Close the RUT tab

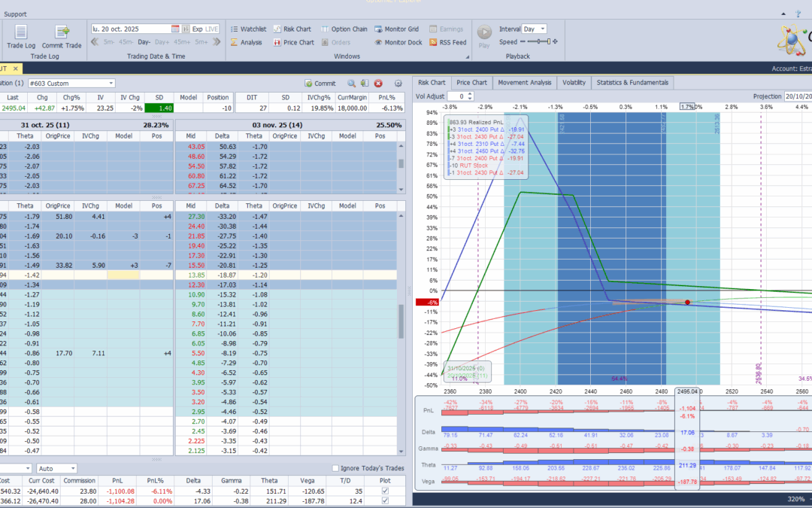point(16,68)
